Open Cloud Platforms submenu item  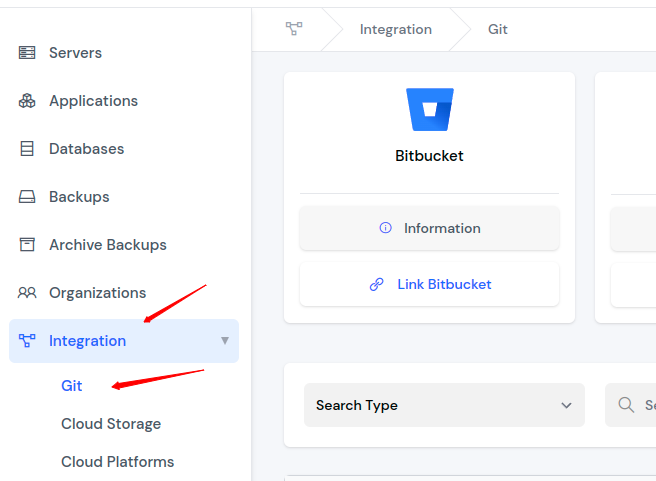click(x=118, y=462)
